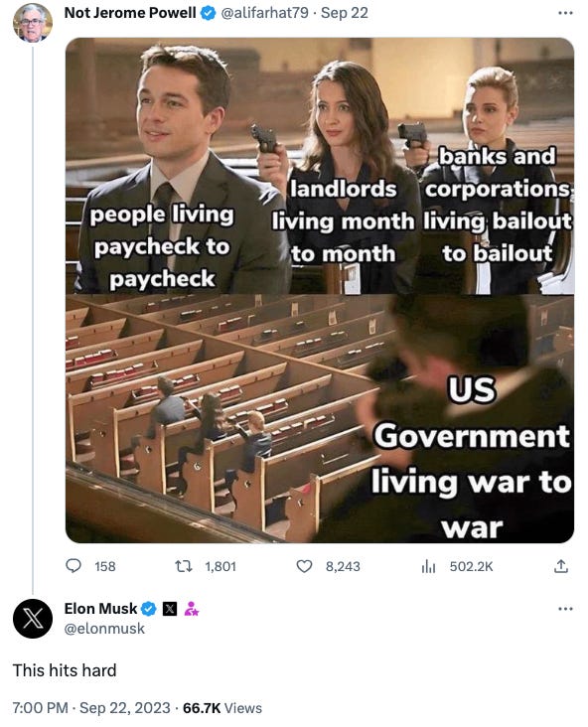This screenshot has height=727, width=588.
Task: Click the Not Jerome Powell display name
Action: [x=130, y=13]
